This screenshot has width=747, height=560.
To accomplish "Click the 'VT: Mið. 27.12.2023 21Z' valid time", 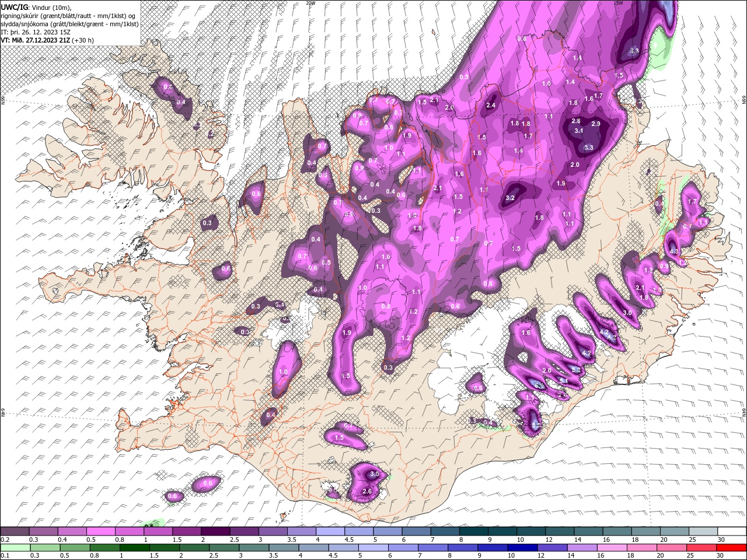I will [36, 40].
